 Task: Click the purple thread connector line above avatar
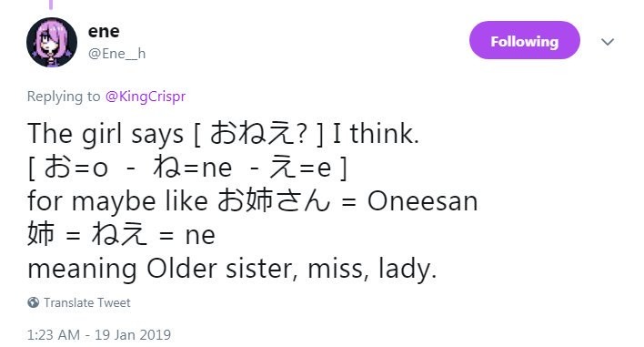point(51,5)
